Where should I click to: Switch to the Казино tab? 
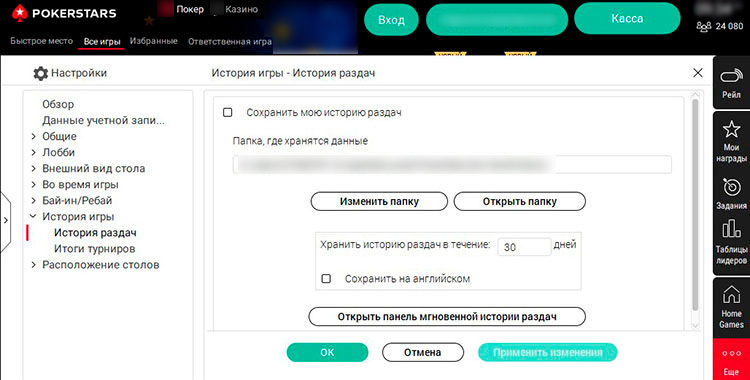(242, 9)
